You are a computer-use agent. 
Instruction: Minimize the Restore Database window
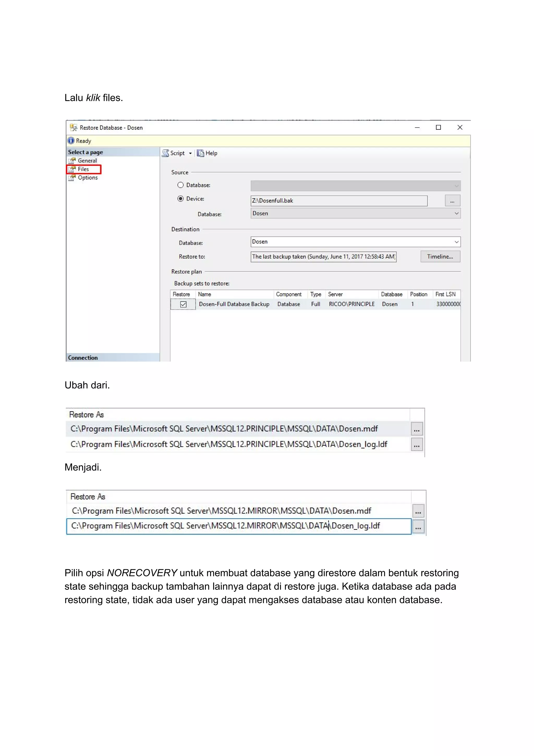click(417, 127)
